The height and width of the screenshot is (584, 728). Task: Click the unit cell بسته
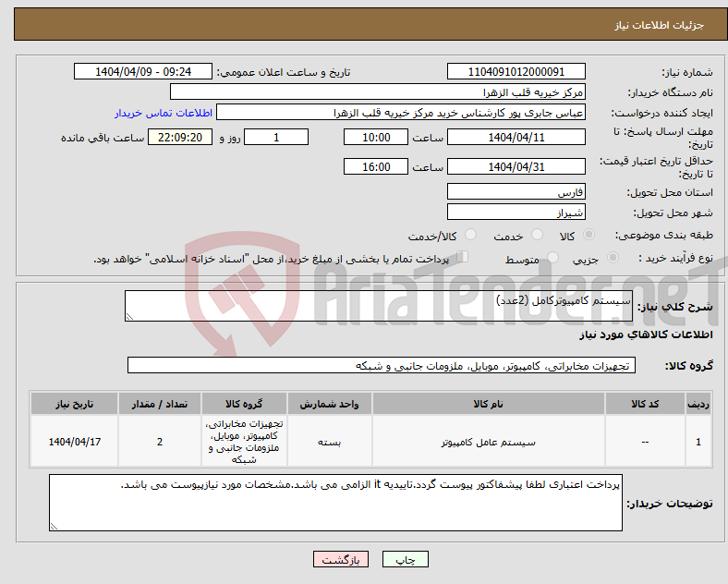[329, 442]
